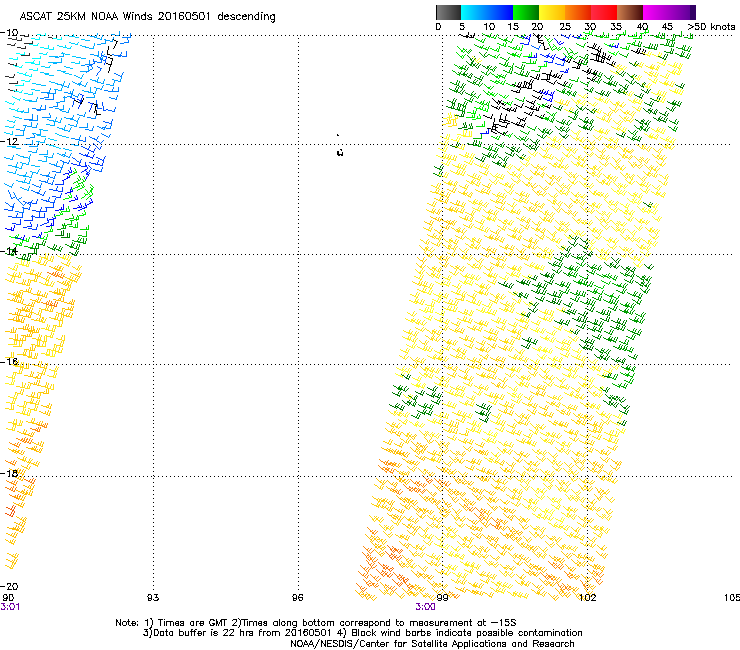
Task: Click the '15' label under the color bar
Action: click(x=513, y=27)
